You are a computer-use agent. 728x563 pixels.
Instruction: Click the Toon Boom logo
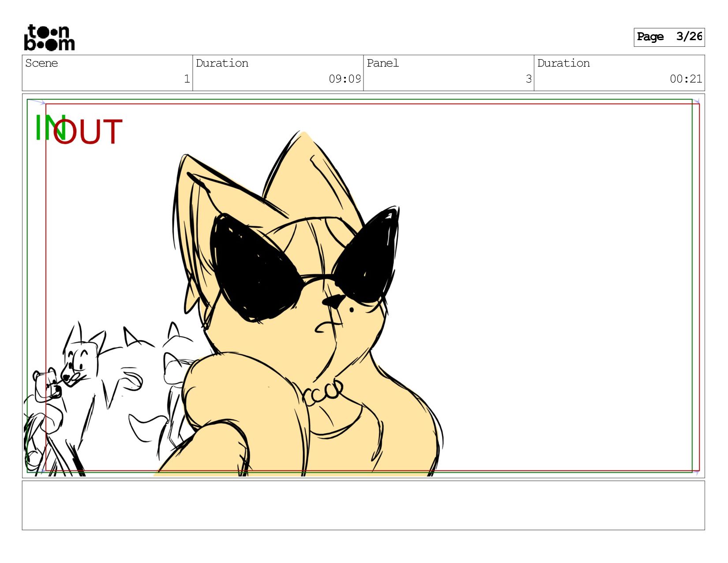(x=49, y=38)
